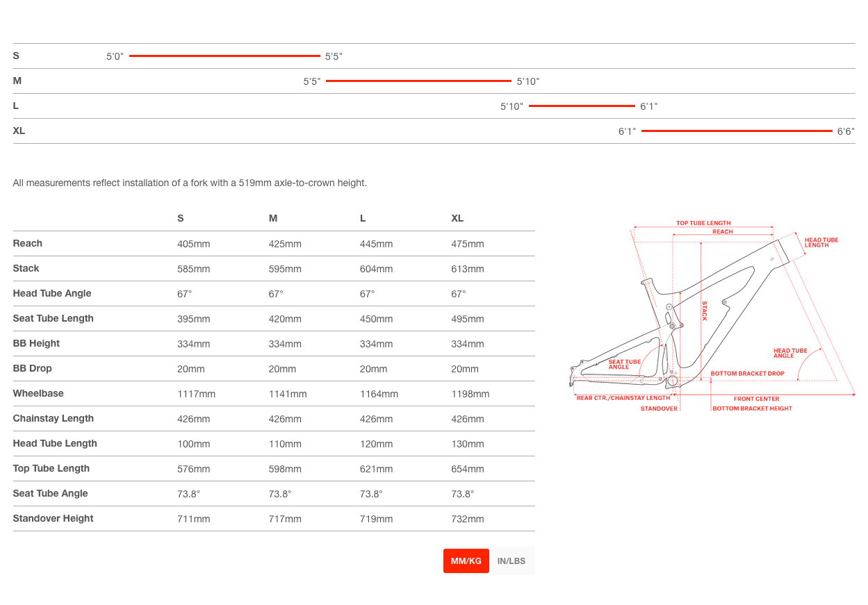Click the Standover Height row label

click(53, 518)
